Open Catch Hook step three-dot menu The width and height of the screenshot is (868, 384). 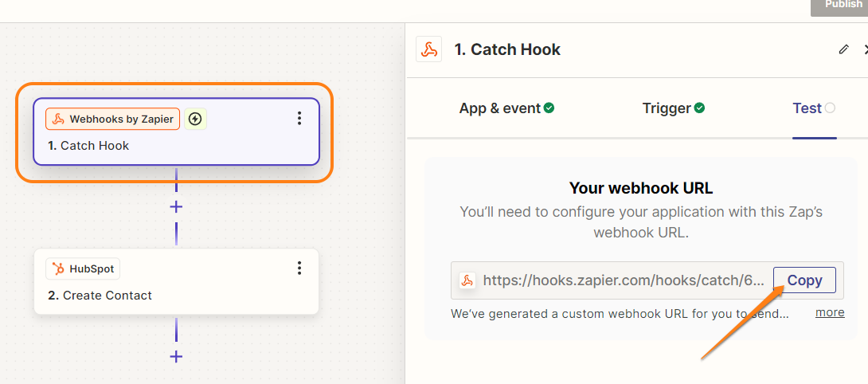click(299, 119)
